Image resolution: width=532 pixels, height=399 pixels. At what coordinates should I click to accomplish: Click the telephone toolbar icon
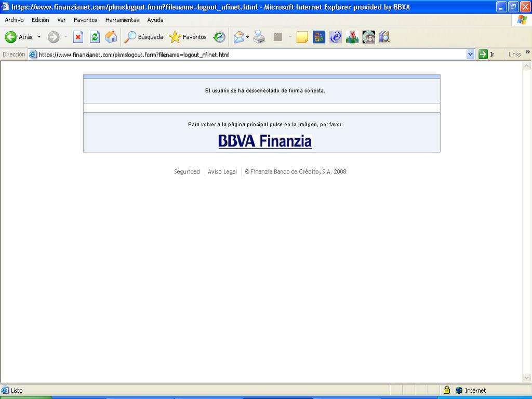369,37
